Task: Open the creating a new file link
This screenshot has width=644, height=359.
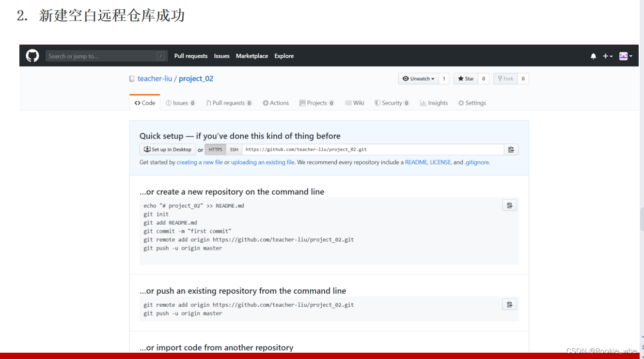Action: (200, 162)
